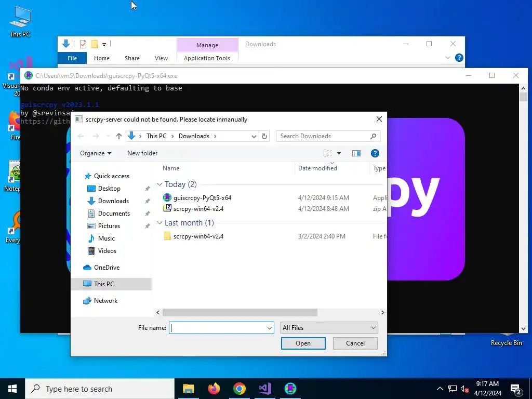Open Visual Studio from the taskbar
Viewport: 532px width, 399px height.
264,389
